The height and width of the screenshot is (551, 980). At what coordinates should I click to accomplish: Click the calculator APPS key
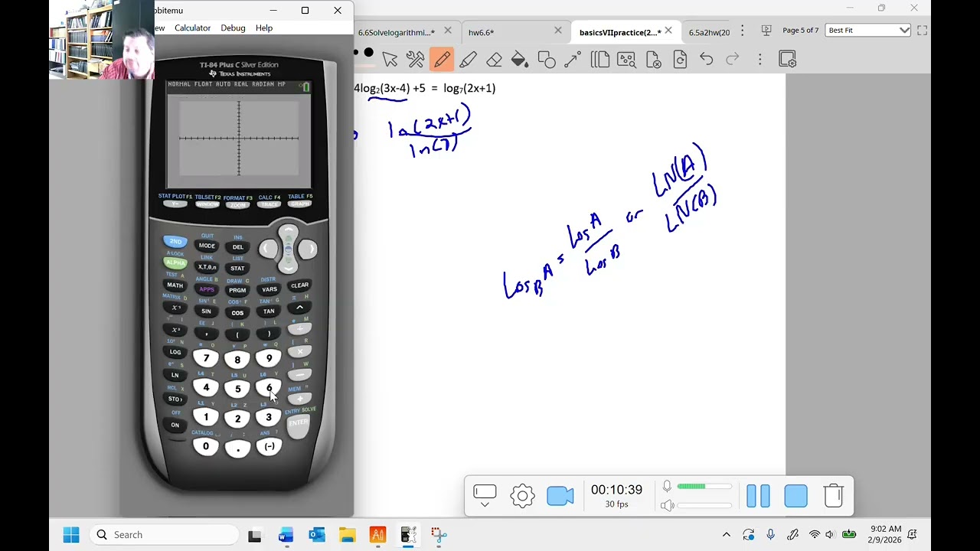pyautogui.click(x=207, y=289)
